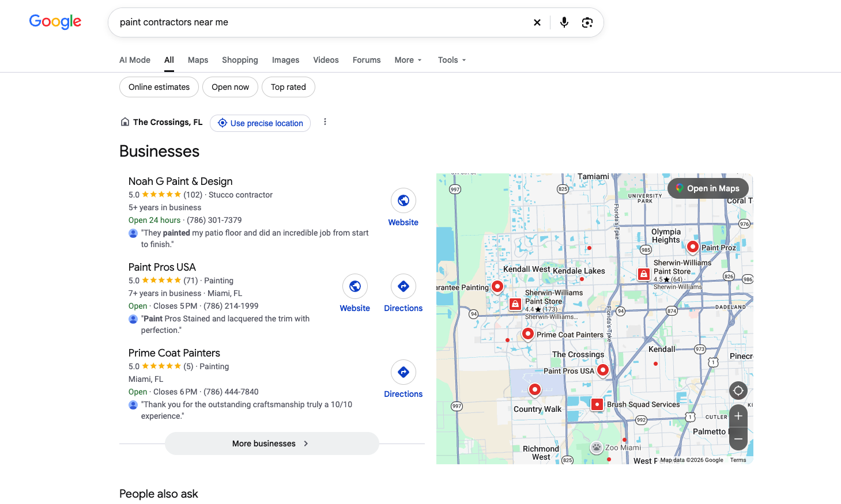Click the All search tab
Viewport: 841px width, 504px height.
tap(169, 60)
